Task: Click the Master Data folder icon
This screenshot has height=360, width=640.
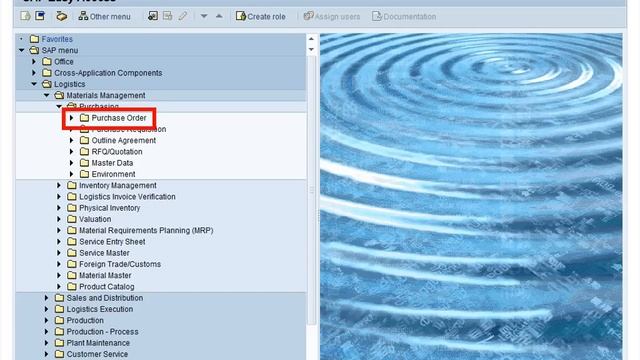Action: [84, 163]
